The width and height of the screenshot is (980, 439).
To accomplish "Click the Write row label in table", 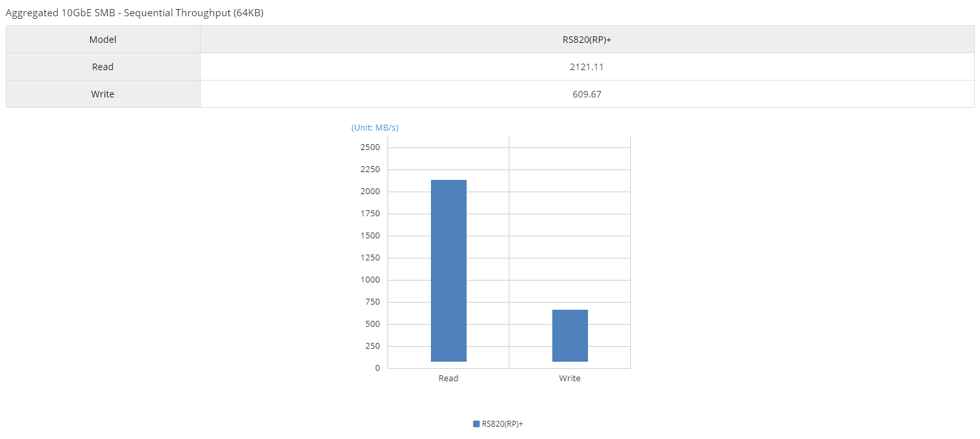I will click(x=103, y=94).
